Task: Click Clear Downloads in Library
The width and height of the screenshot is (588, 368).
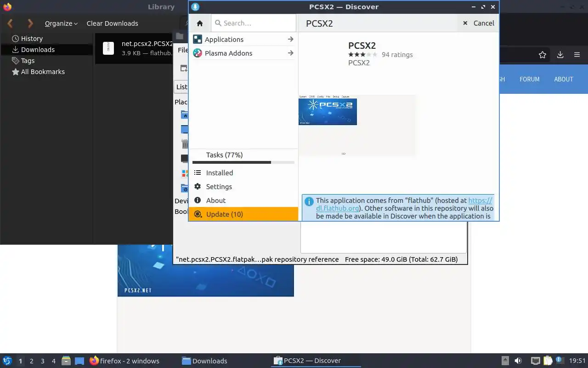Action: coord(113,23)
